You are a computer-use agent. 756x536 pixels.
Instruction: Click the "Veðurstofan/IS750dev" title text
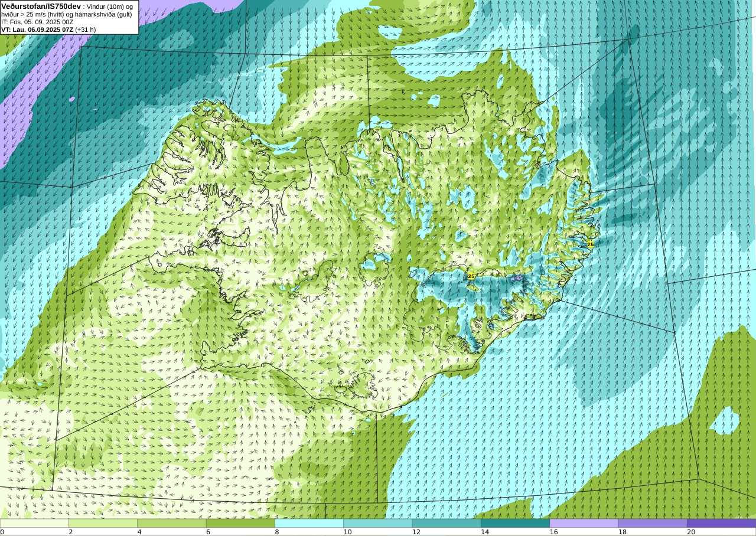(41, 6)
